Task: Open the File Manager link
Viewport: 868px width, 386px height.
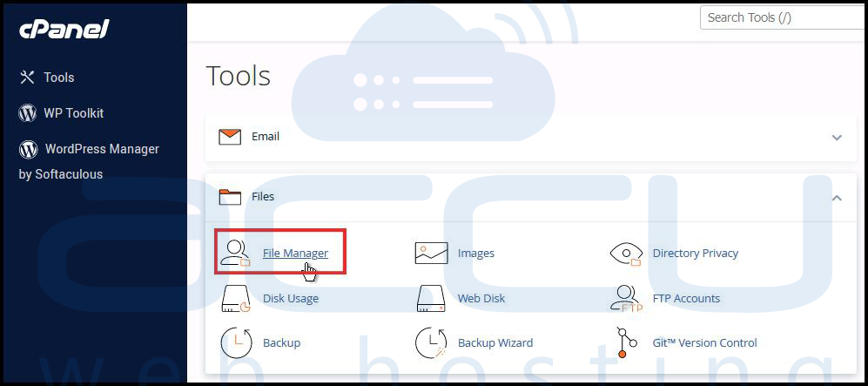Action: click(x=295, y=253)
